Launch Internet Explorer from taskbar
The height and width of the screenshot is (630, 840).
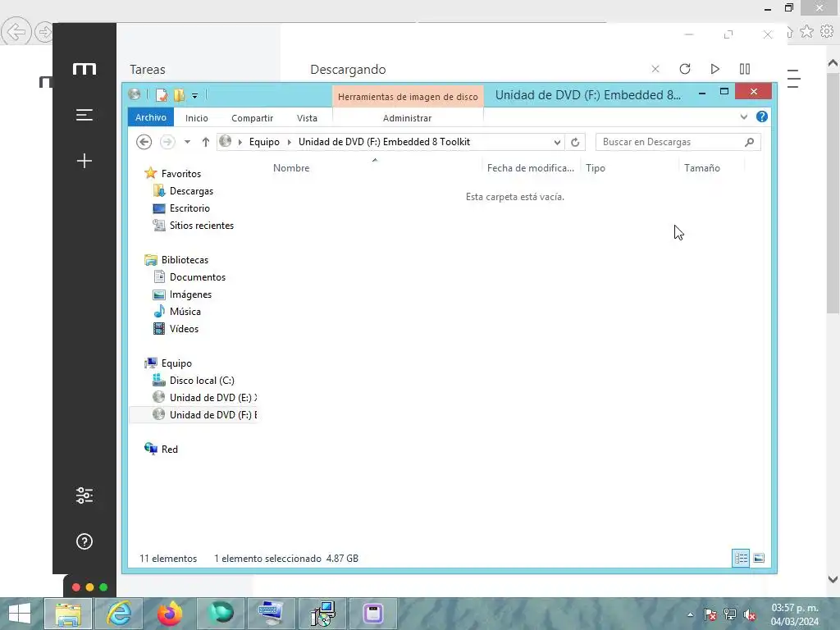119,614
